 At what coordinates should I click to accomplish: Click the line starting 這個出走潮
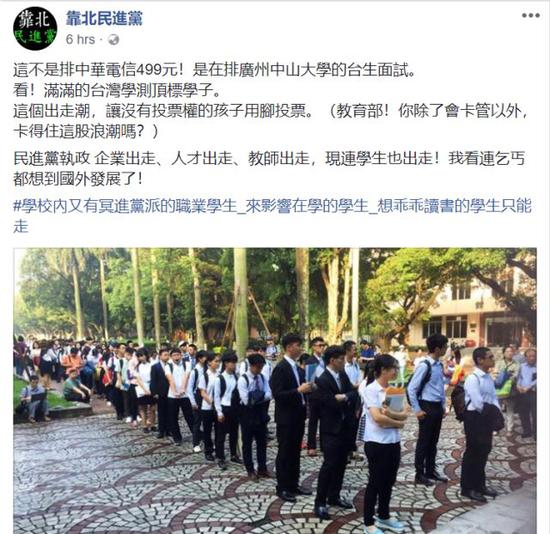(270, 112)
